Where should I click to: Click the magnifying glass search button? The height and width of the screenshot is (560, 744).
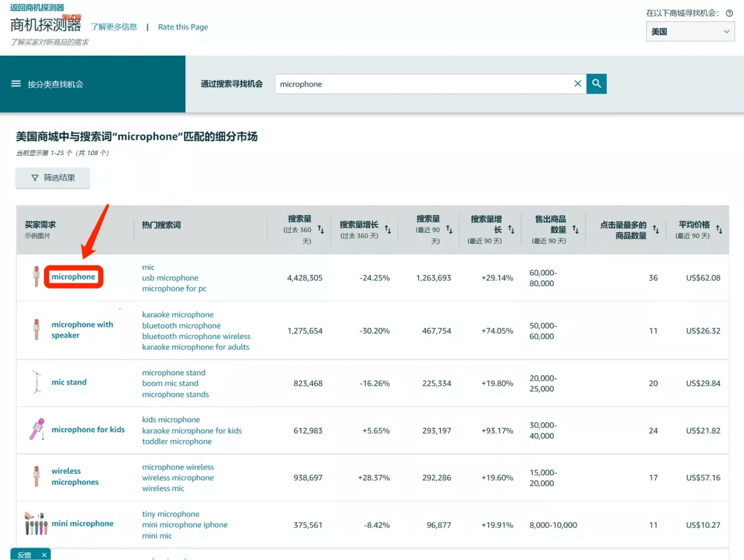tap(597, 84)
